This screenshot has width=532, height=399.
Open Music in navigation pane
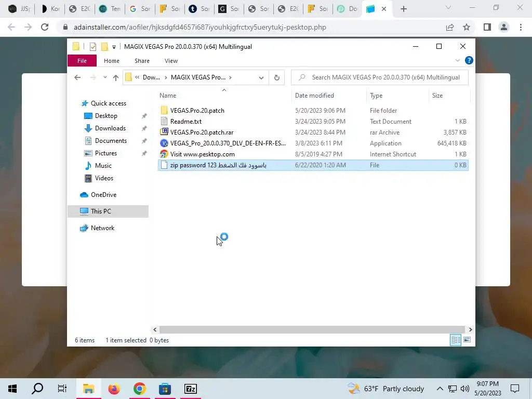[x=103, y=166]
